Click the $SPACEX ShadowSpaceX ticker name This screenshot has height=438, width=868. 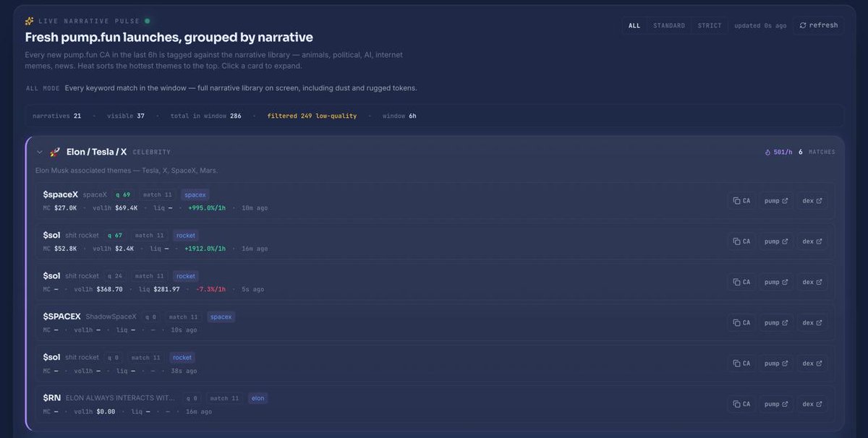click(x=62, y=317)
